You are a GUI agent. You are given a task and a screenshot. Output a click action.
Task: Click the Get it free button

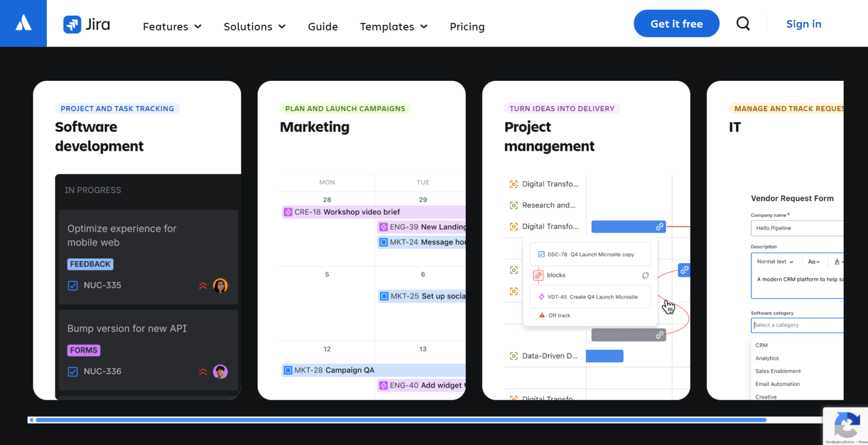[676, 24]
